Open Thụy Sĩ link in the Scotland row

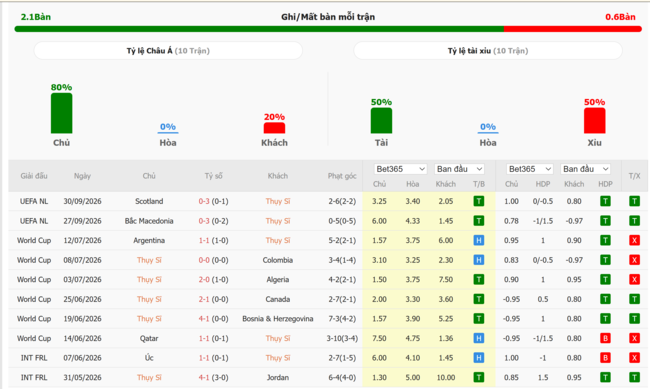(x=278, y=201)
